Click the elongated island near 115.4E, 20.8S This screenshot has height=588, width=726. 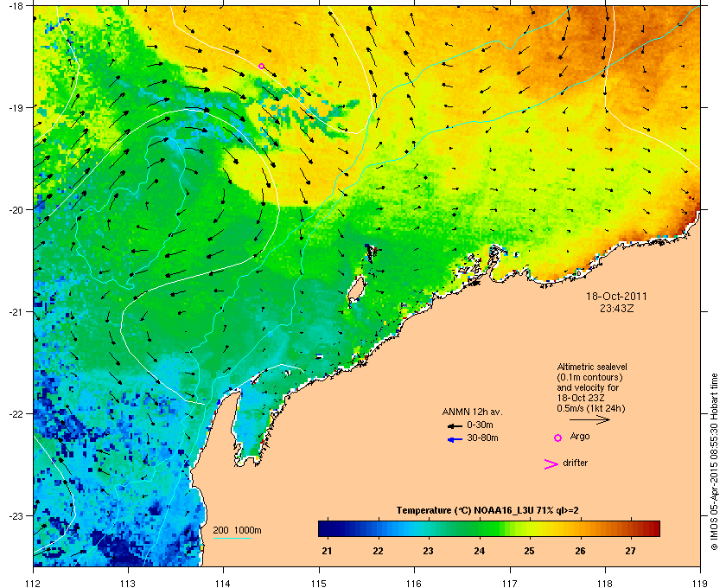pyautogui.click(x=356, y=290)
